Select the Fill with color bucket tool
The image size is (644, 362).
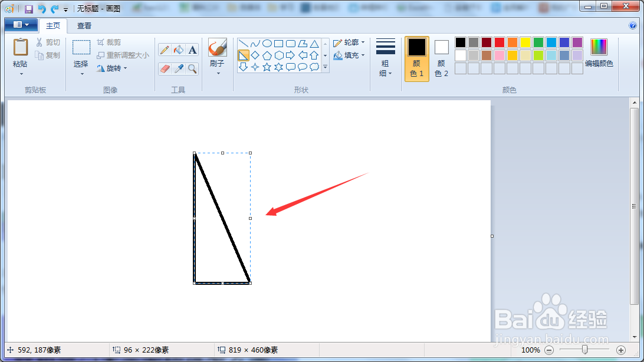[179, 50]
